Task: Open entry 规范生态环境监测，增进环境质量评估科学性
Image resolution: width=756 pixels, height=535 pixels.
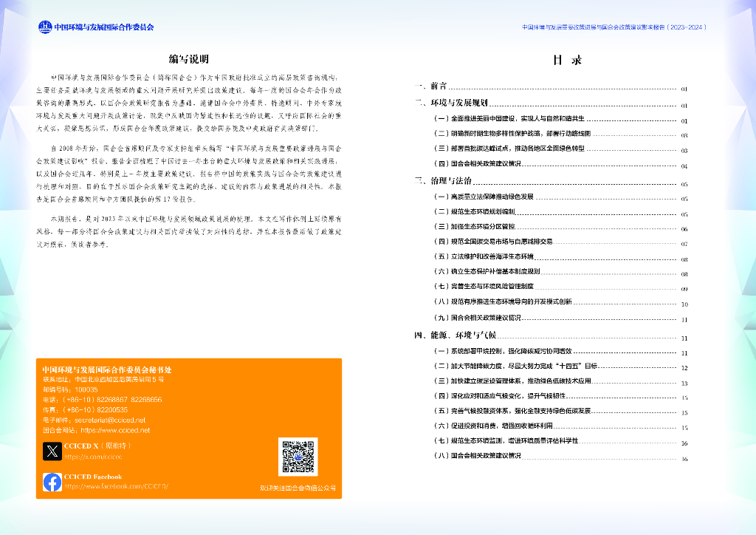Action: pos(560,441)
